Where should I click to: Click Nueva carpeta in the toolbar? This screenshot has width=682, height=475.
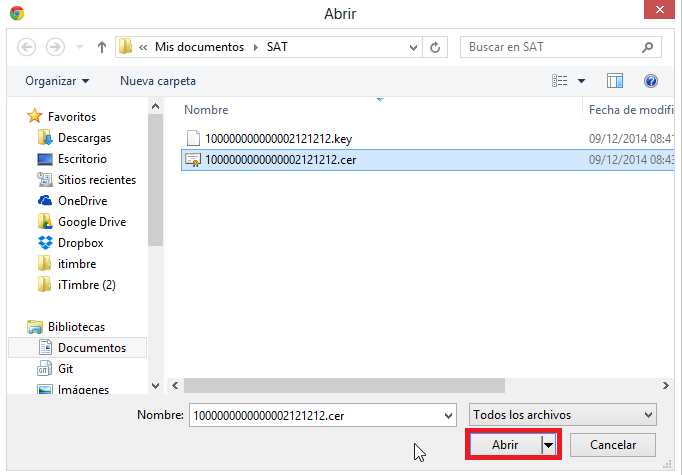(x=158, y=80)
